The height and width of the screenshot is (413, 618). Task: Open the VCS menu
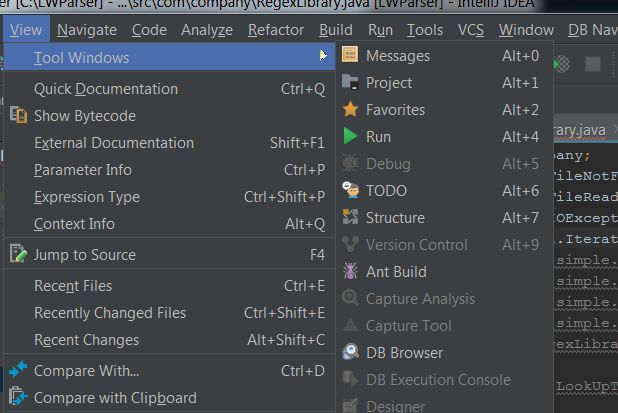coord(471,30)
